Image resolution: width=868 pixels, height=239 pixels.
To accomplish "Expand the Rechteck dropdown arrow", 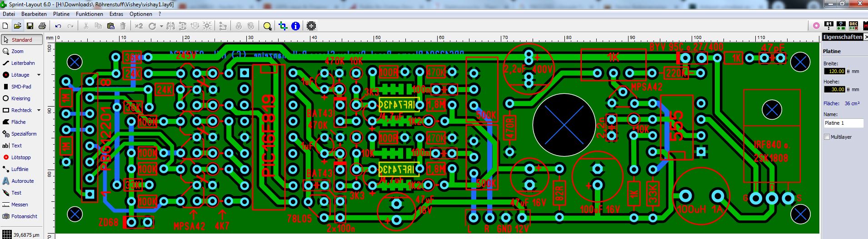I will click(x=39, y=110).
